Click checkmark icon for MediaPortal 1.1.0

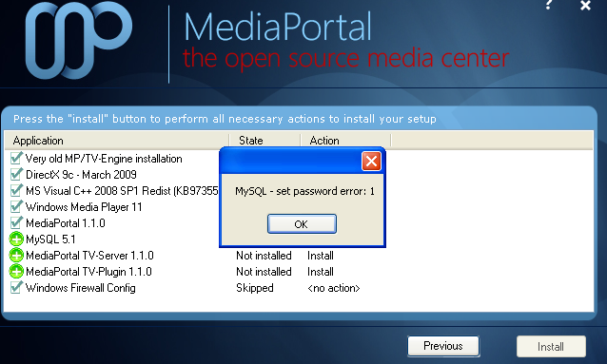[16, 222]
